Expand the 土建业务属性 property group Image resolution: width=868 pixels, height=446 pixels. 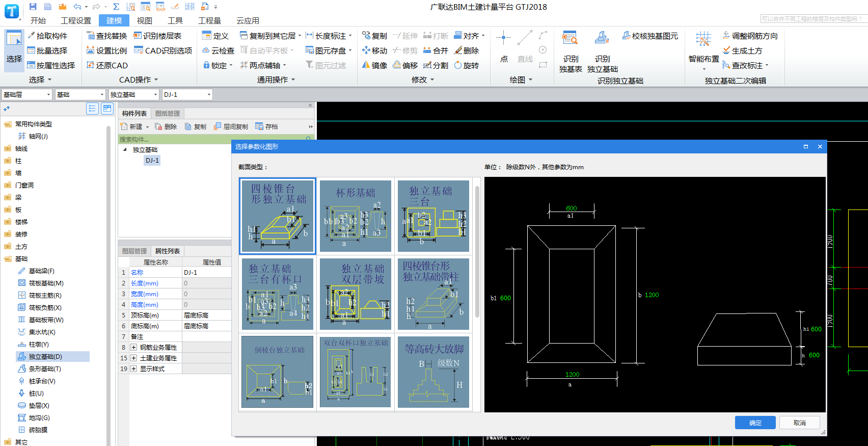pyautogui.click(x=133, y=358)
